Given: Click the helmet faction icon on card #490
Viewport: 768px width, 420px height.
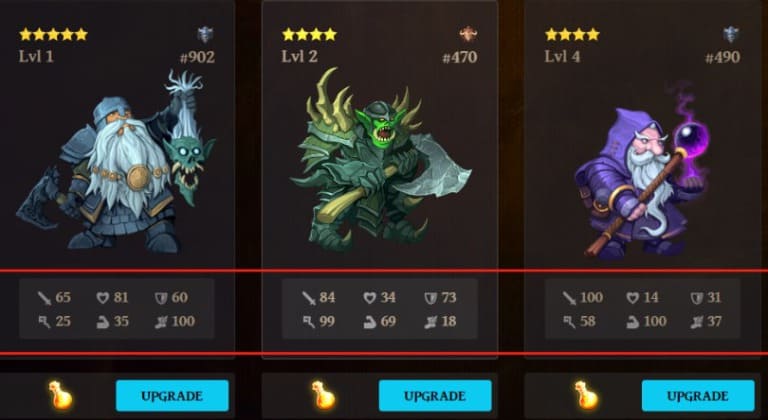Looking at the screenshot, I should 731,35.
